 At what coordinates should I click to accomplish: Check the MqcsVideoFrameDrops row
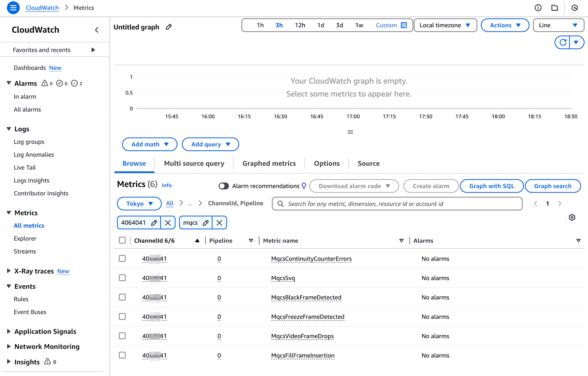[x=122, y=336]
